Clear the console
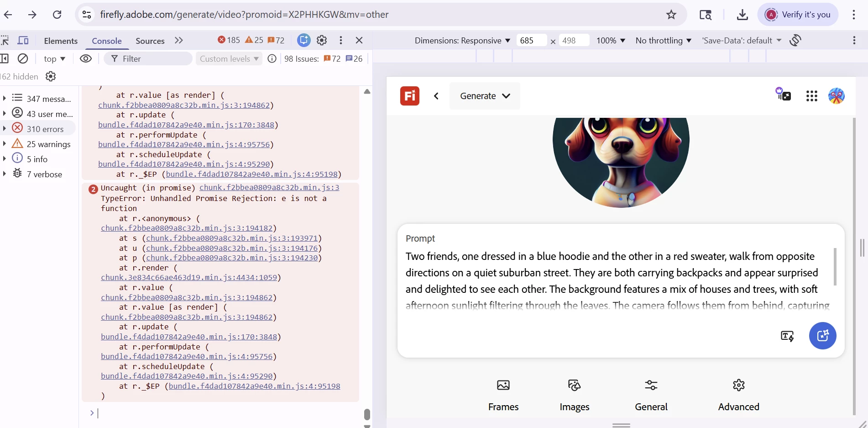868x428 pixels. point(23,58)
